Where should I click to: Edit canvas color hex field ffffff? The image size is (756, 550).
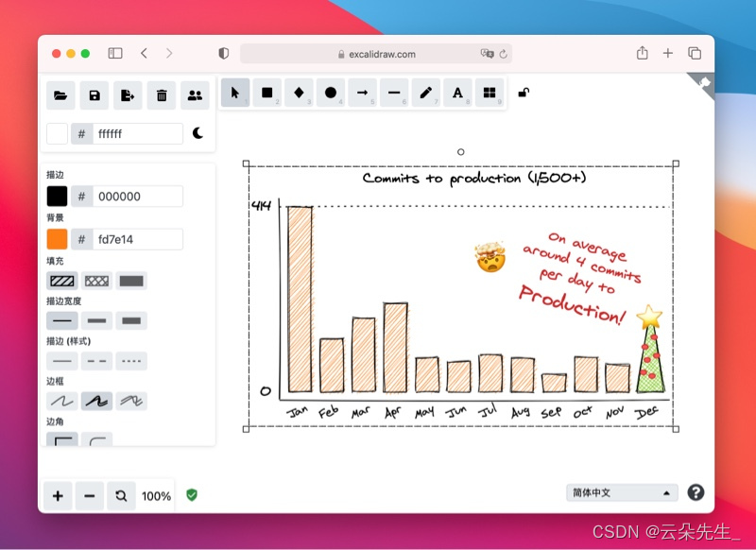138,133
